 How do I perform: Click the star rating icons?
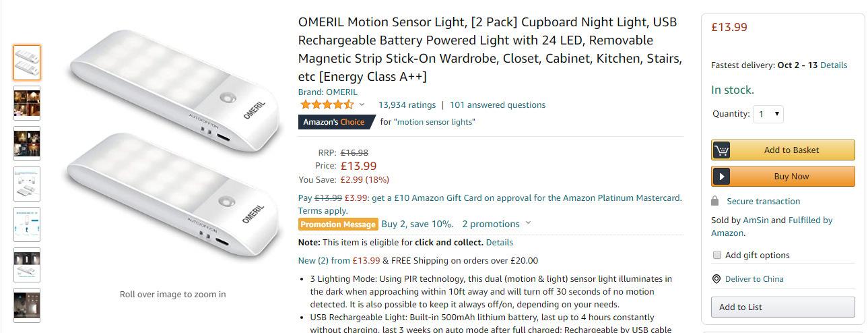pos(327,104)
